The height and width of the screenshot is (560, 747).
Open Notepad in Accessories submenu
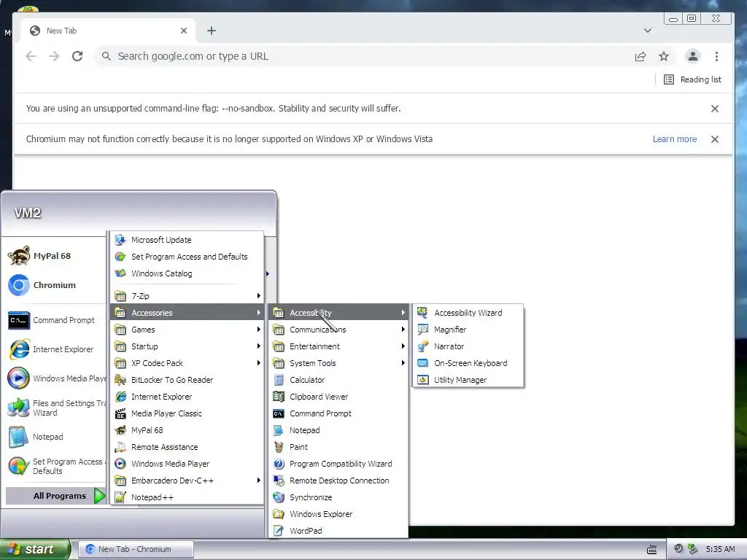point(338,430)
